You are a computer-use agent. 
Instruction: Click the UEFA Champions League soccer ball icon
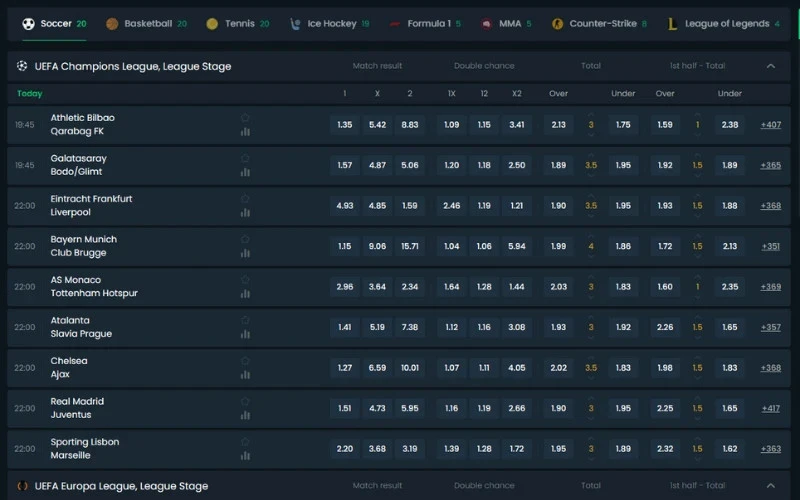point(22,66)
